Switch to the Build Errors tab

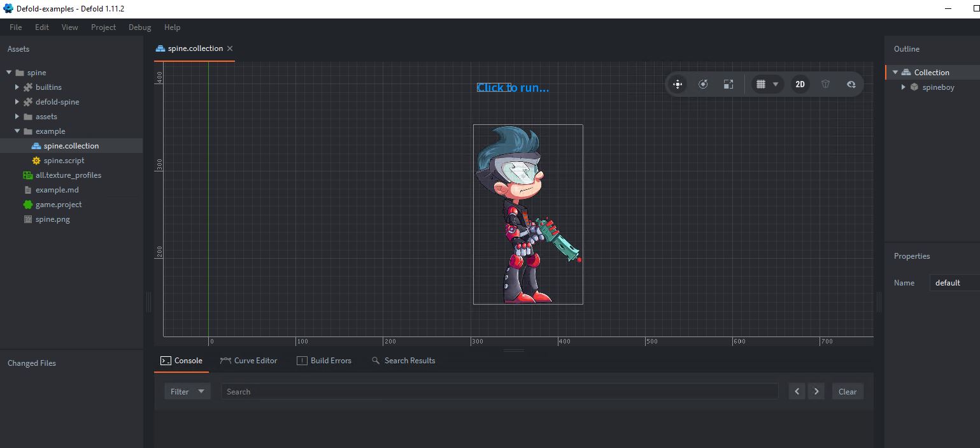[x=324, y=361]
